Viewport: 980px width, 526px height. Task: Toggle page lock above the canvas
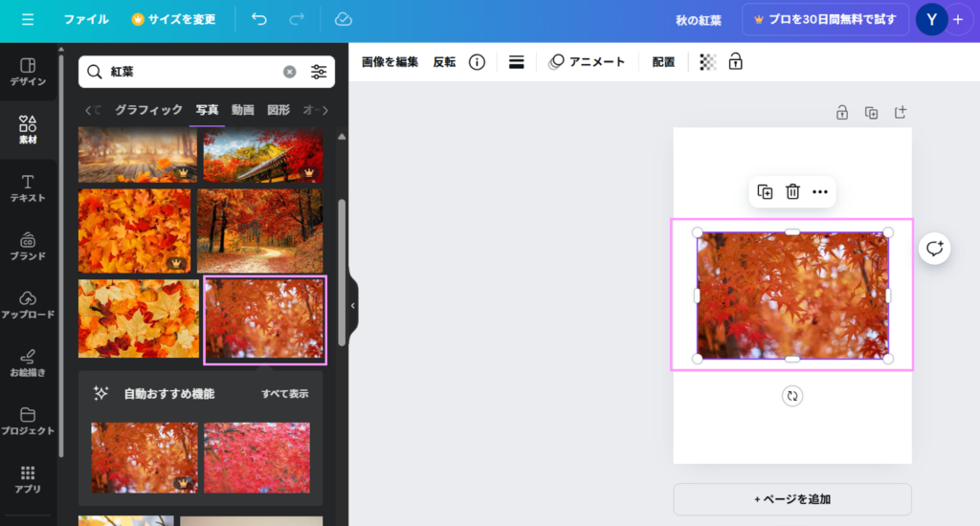point(842,113)
